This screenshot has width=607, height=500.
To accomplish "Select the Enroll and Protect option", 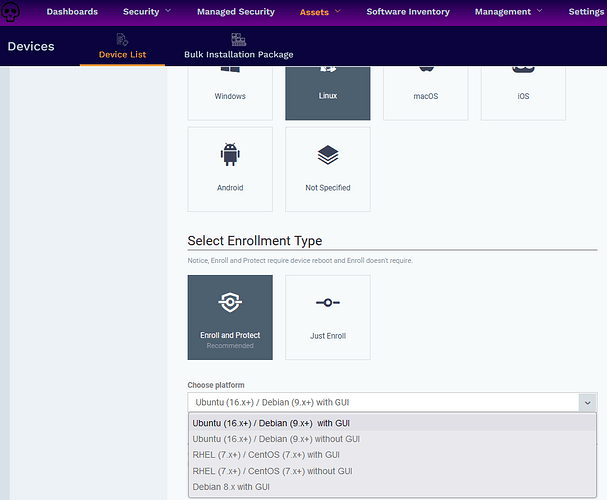I will pyautogui.click(x=230, y=317).
